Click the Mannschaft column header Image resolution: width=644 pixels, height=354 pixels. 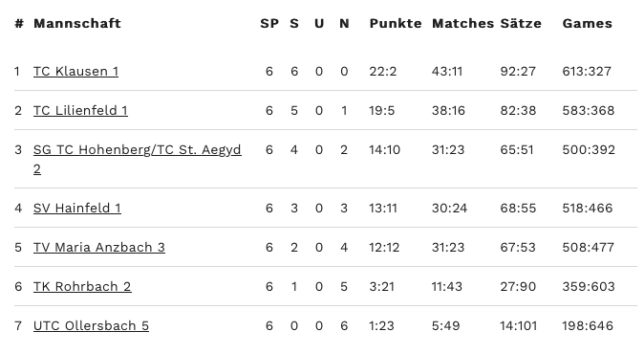77,23
